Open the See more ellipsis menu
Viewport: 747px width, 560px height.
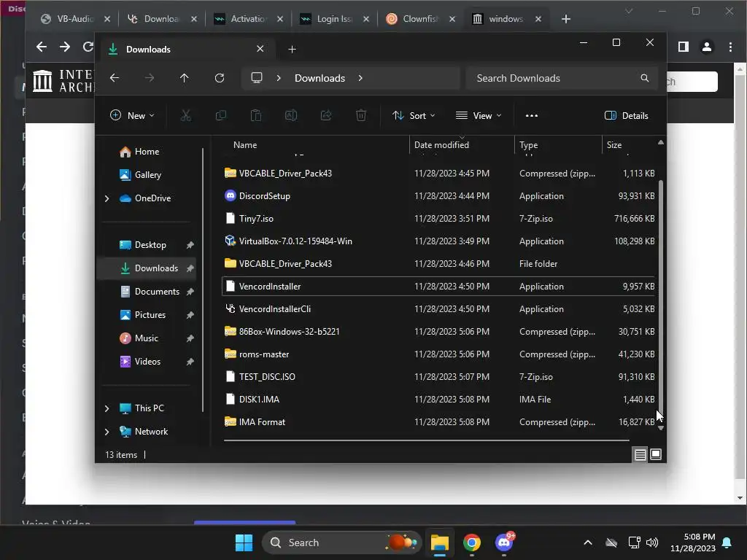pyautogui.click(x=532, y=115)
